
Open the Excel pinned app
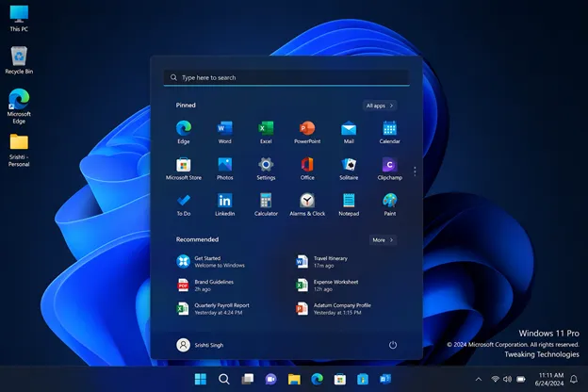click(266, 133)
